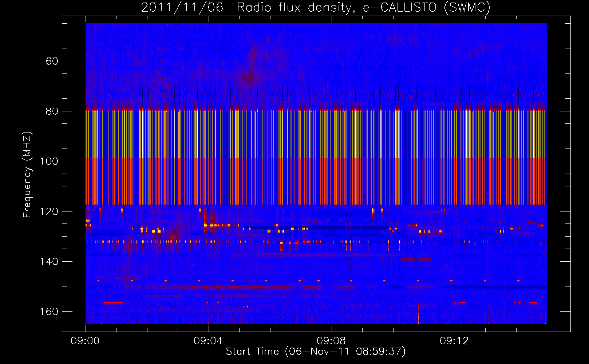
Task: Click the frequency tick label "140"
Action: [x=49, y=262]
